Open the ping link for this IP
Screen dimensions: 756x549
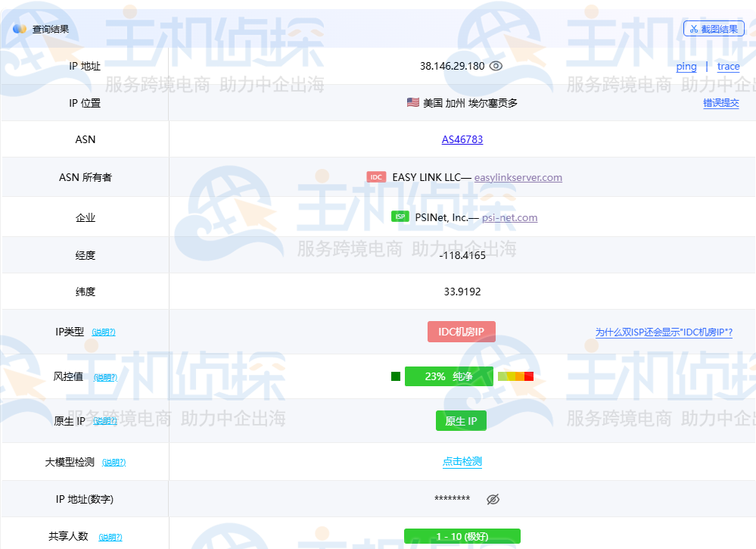click(x=686, y=67)
